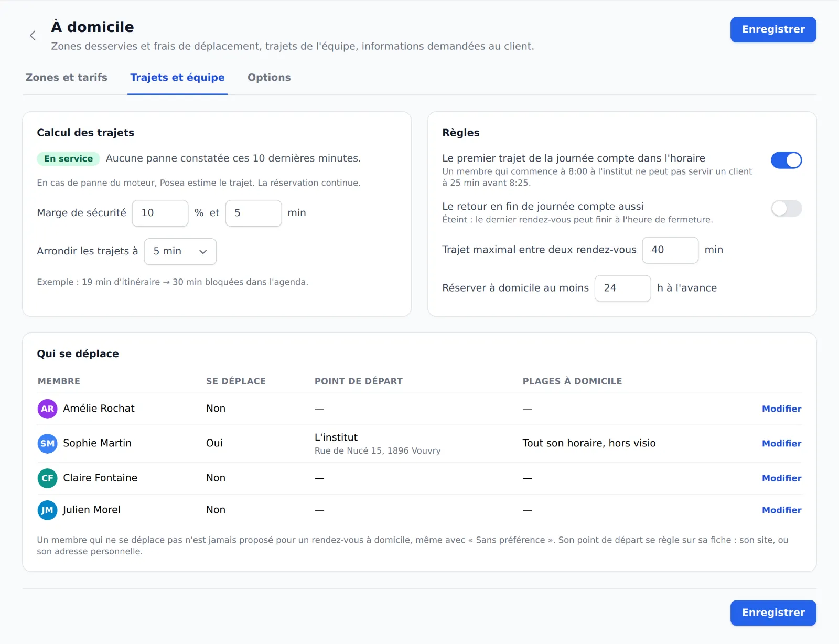
Task: Click the 'Non' value for Claire Fontaine
Action: coord(216,478)
